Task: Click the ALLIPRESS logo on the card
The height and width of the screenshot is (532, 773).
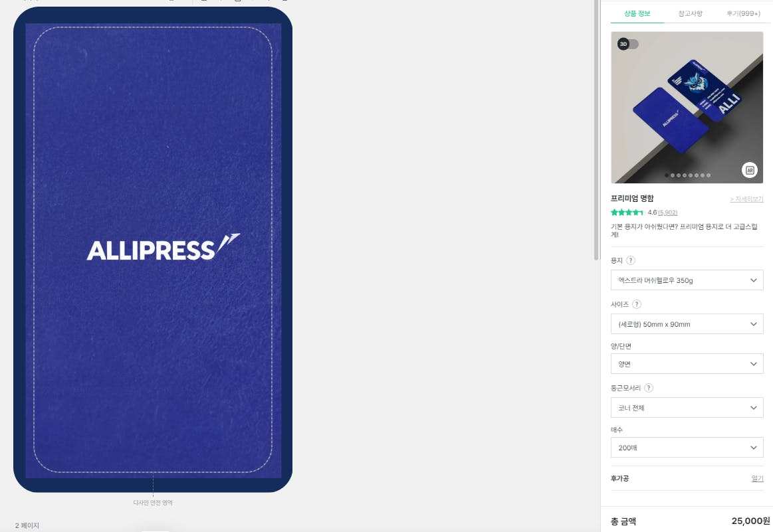Action: [x=164, y=247]
